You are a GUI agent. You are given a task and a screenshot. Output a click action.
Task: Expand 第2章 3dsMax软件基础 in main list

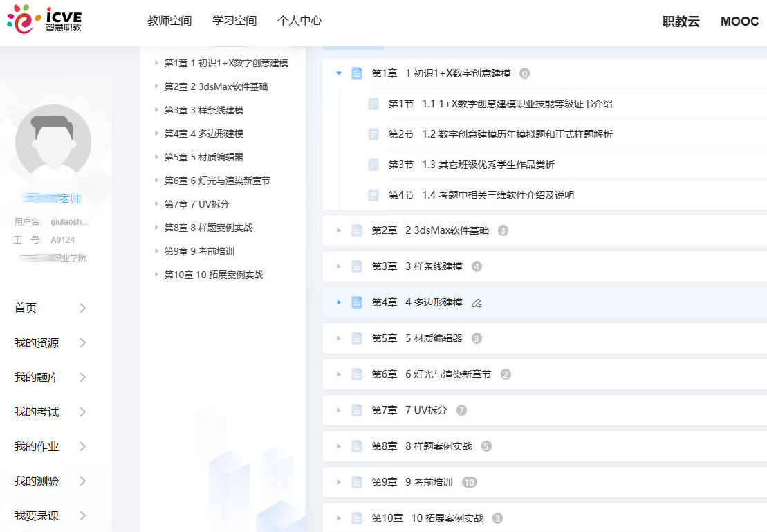pyautogui.click(x=338, y=230)
